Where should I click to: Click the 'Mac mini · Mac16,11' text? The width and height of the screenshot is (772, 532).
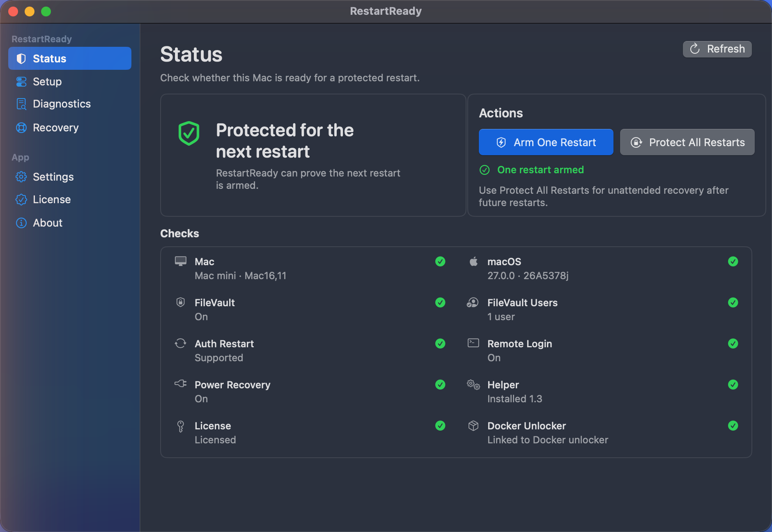[x=240, y=276]
